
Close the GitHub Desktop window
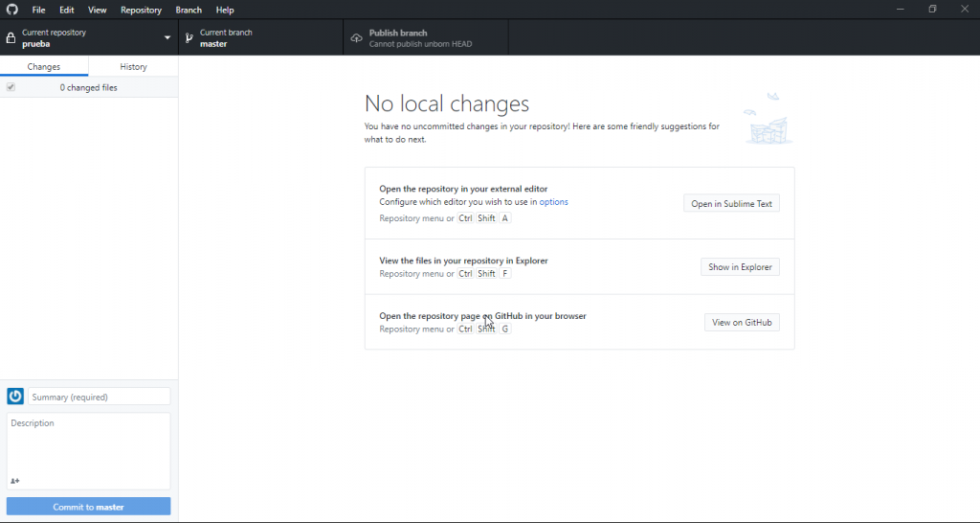965,10
